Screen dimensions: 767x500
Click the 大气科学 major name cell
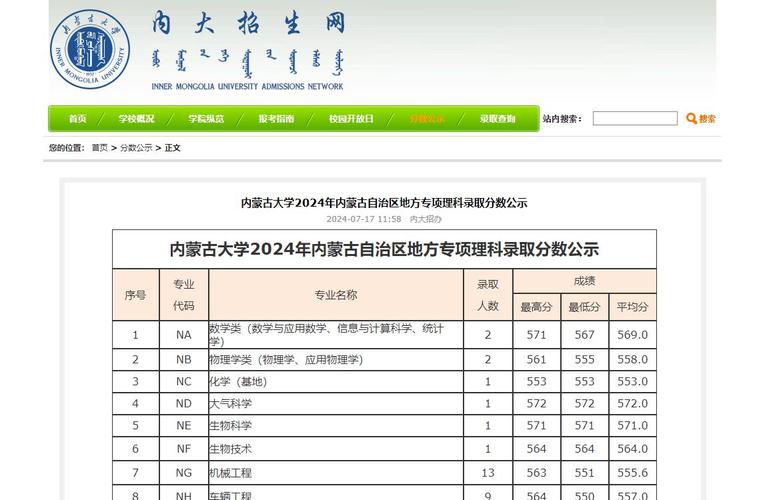point(336,404)
